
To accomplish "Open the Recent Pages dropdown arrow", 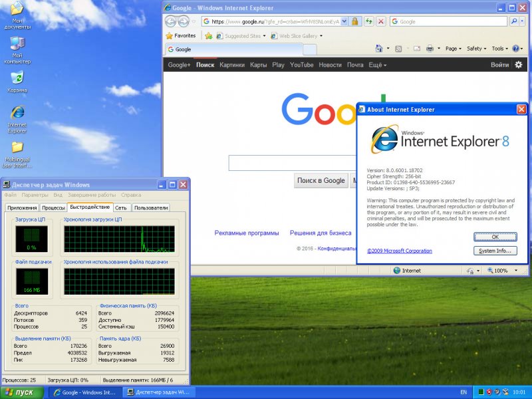I will coord(194,22).
